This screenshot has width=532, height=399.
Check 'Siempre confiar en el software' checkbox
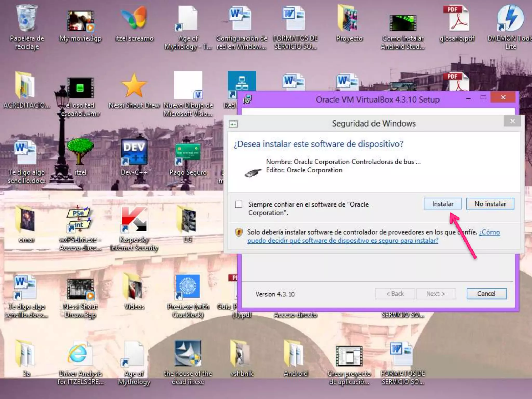point(238,204)
